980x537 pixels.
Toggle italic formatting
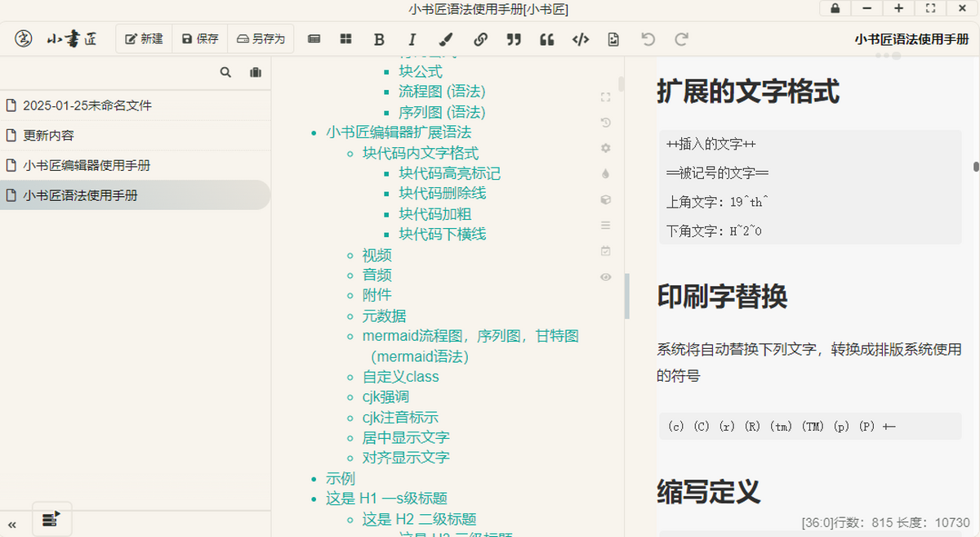(412, 39)
